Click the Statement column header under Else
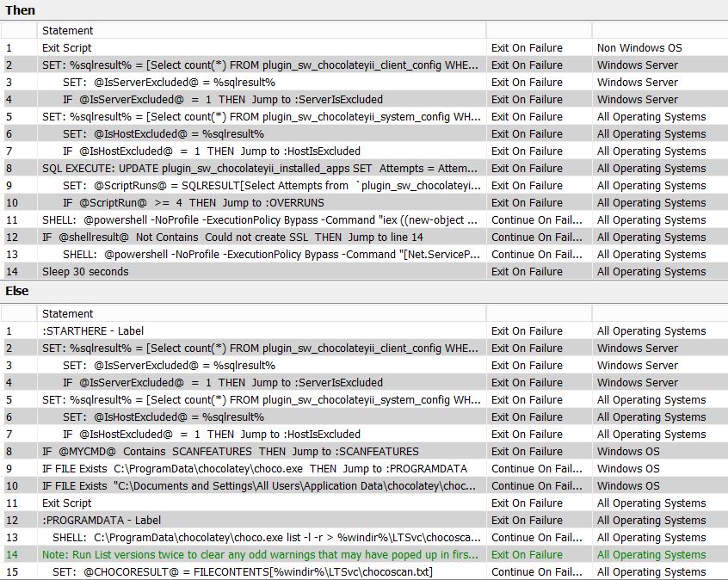This screenshot has width=728, height=580. 68,314
